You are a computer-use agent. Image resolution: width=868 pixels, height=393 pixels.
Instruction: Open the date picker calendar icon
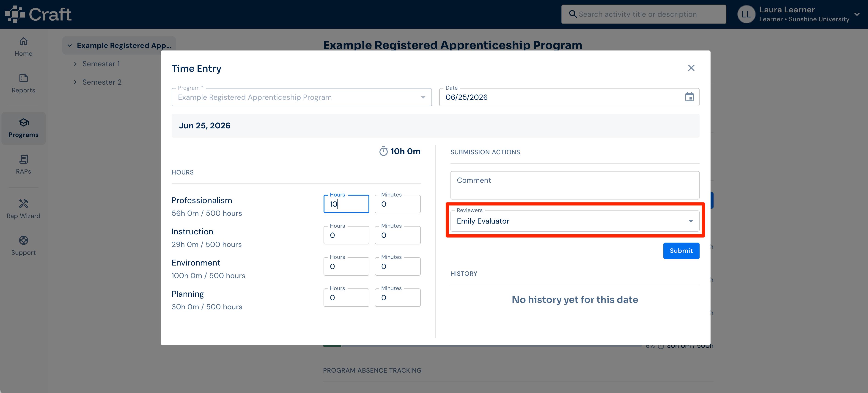tap(689, 97)
